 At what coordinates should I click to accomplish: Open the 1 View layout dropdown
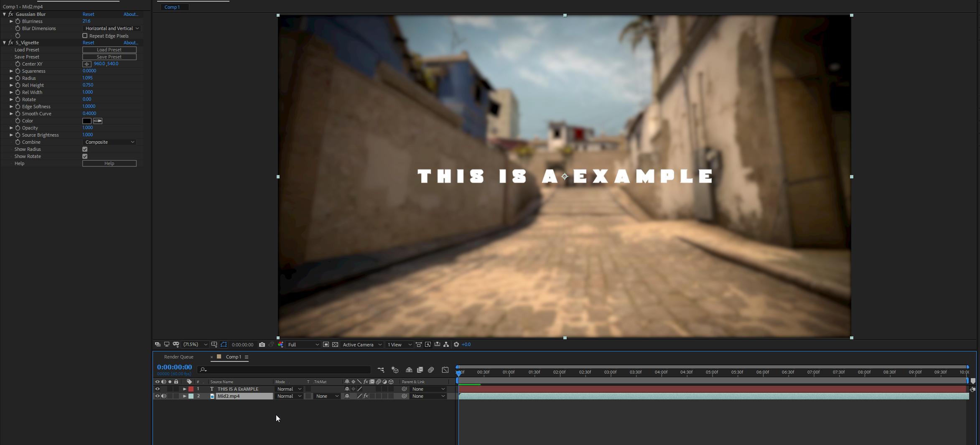pos(399,345)
